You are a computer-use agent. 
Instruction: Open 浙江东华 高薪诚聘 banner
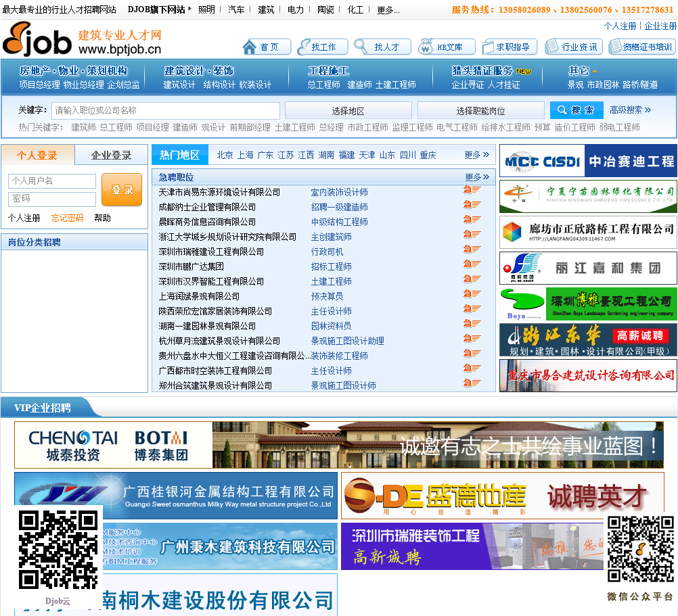588,340
